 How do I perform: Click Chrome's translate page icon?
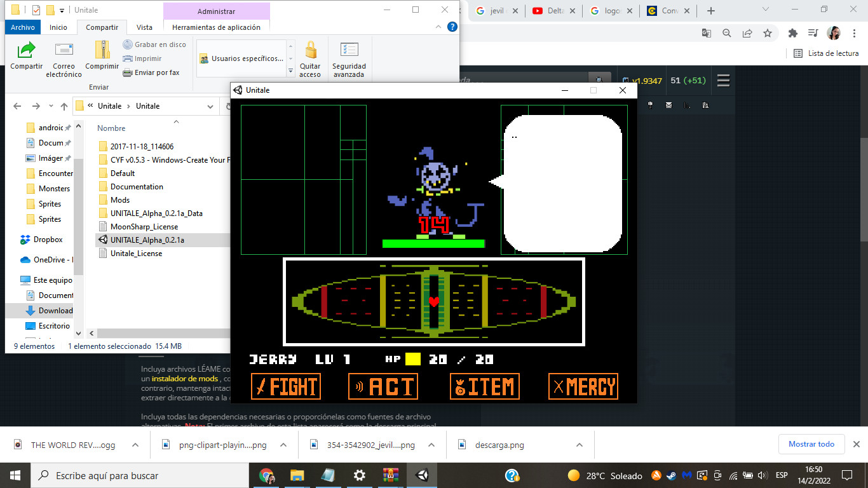pos(707,33)
